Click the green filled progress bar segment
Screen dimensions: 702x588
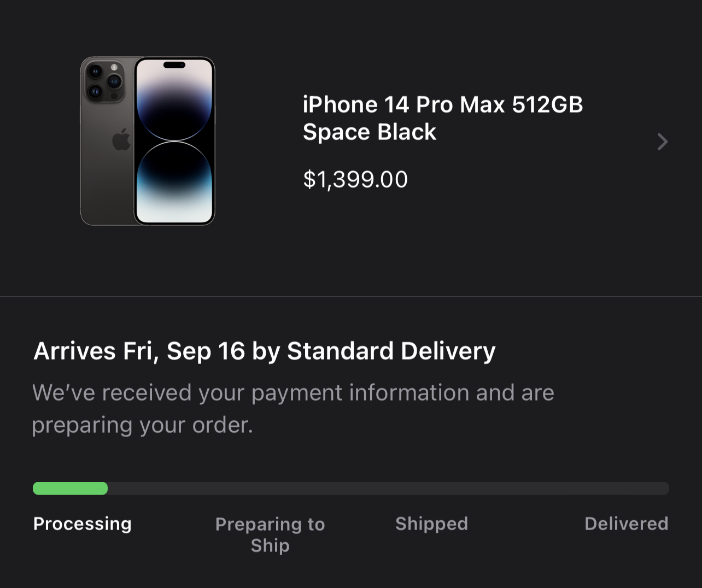[x=70, y=488]
